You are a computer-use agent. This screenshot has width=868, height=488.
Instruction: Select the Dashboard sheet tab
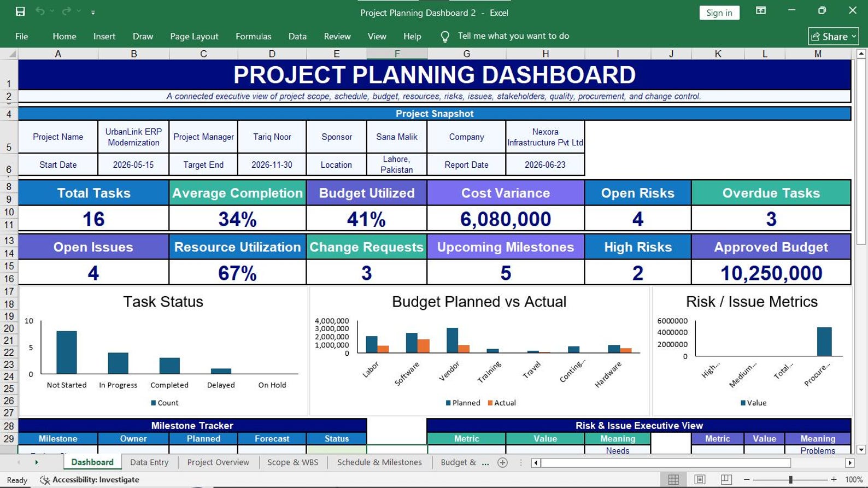pos(92,462)
